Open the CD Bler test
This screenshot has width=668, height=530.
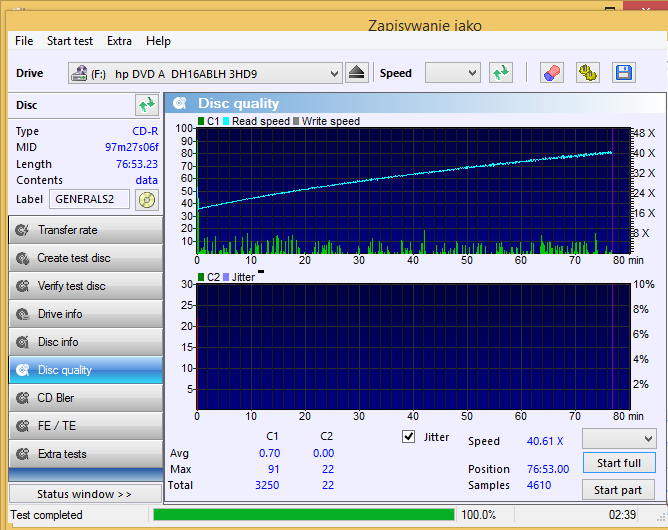pos(86,398)
